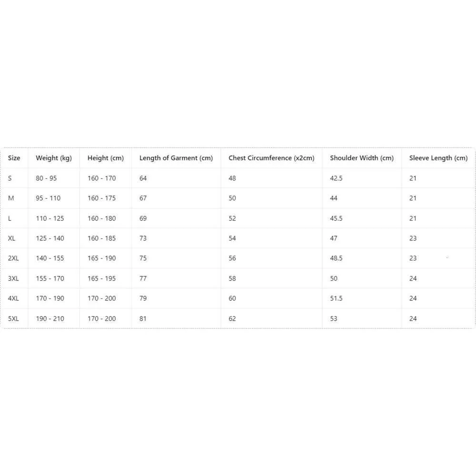Click weight range 110 - 125 cell
The width and height of the screenshot is (476, 476).
point(50,218)
